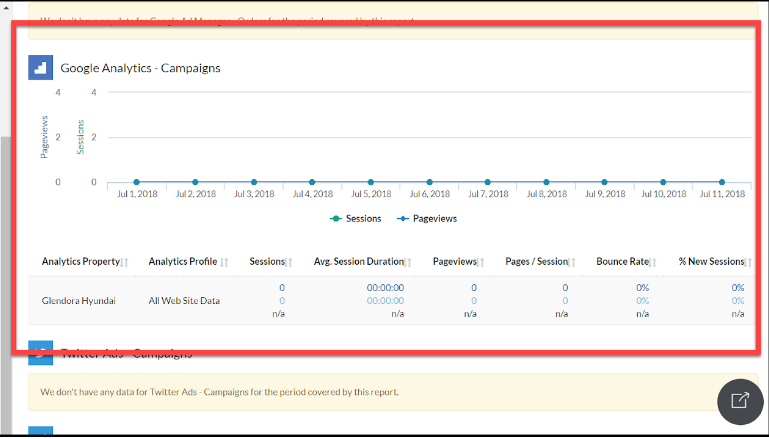Viewport: 769px width, 439px height.
Task: Click the Jul 10, 2018 axis label
Action: click(x=663, y=194)
